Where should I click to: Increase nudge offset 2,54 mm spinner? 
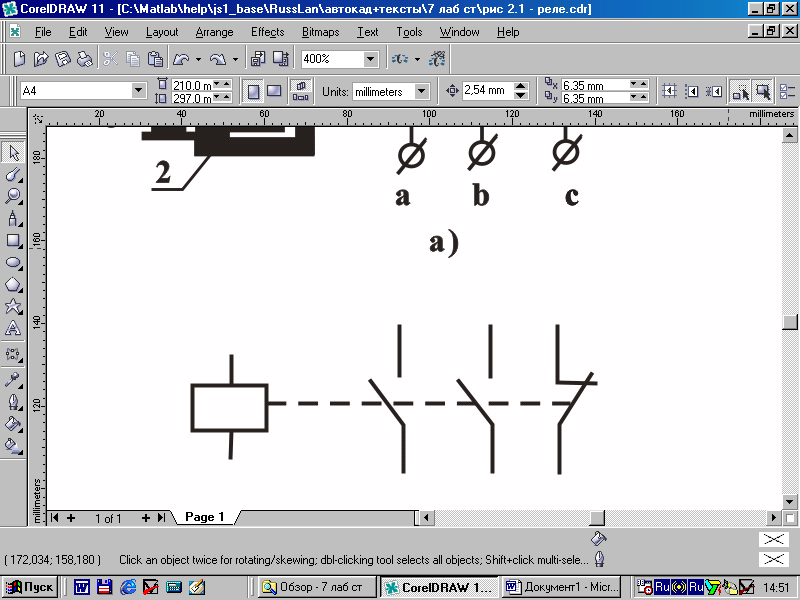click(x=520, y=86)
